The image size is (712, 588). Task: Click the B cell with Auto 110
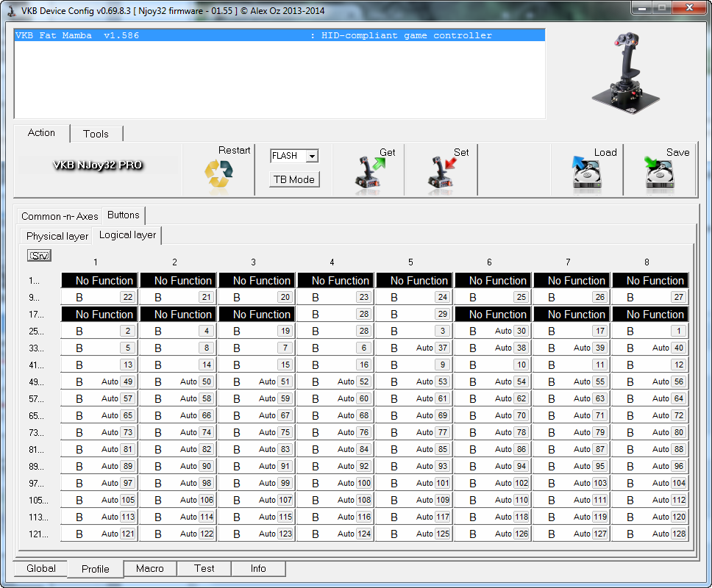click(x=493, y=500)
